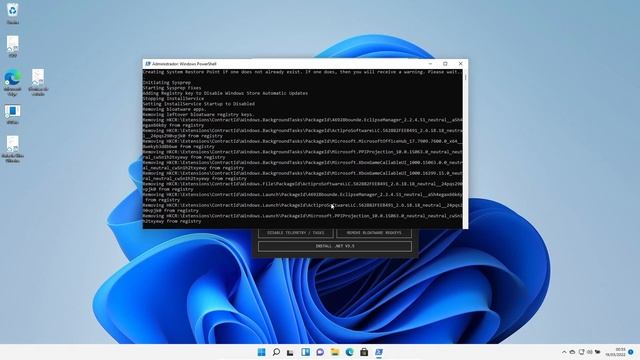The width and height of the screenshot is (640, 360).
Task: Maximize the PowerShell window
Action: point(445,64)
